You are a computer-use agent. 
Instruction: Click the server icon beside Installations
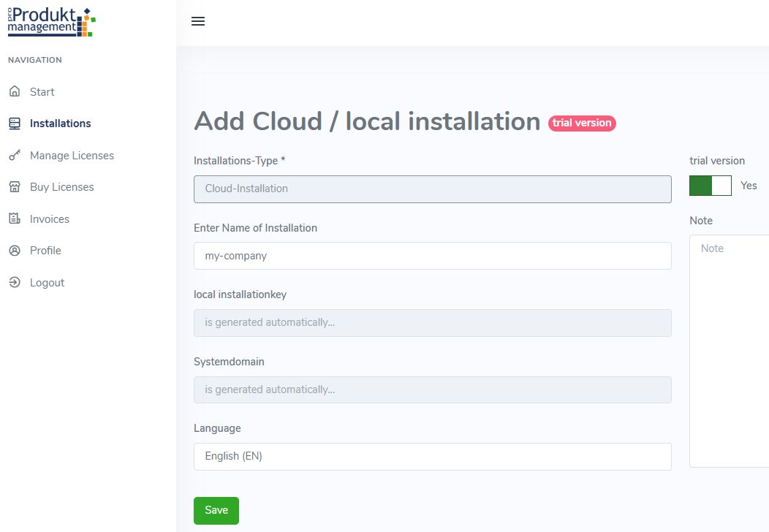pyautogui.click(x=15, y=123)
